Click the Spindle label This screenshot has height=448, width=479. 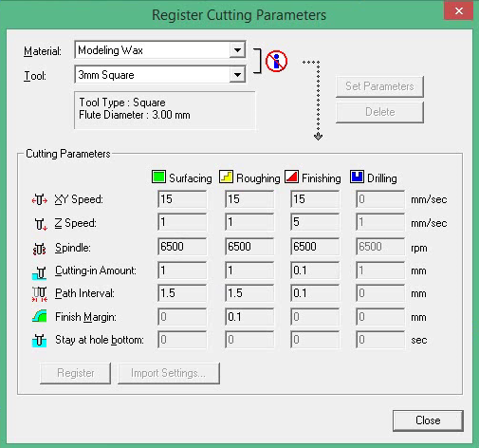pos(73,248)
